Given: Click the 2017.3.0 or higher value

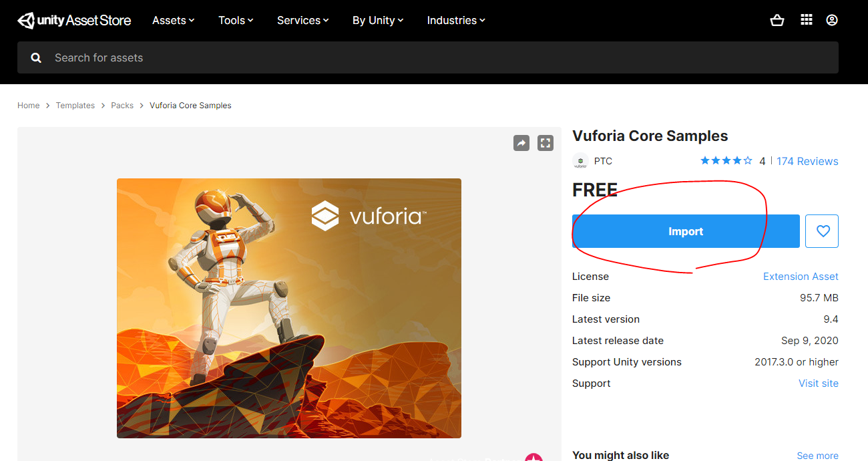Looking at the screenshot, I should coord(797,362).
